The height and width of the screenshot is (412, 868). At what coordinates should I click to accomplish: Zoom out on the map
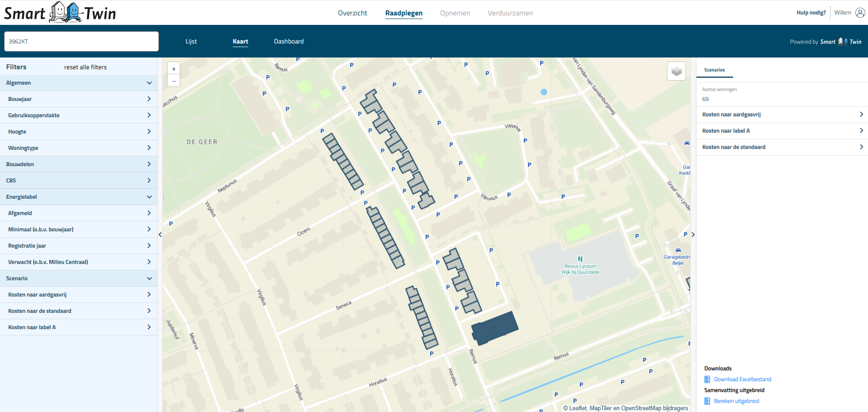(173, 81)
